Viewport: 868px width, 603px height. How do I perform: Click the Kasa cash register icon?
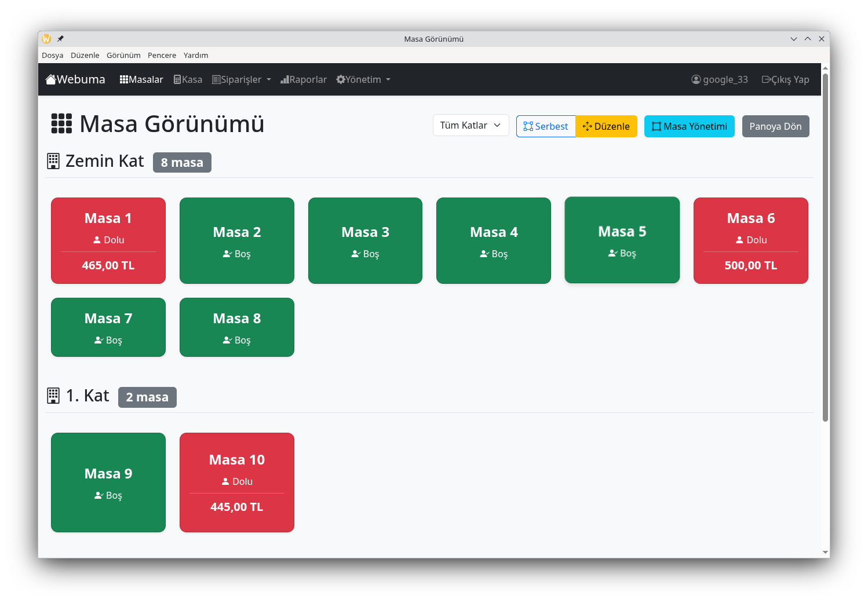tap(177, 79)
